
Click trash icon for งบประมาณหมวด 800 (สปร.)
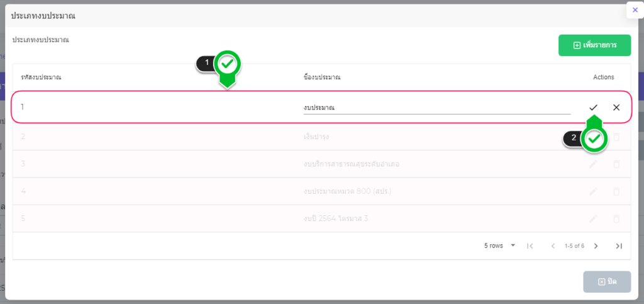tap(616, 191)
